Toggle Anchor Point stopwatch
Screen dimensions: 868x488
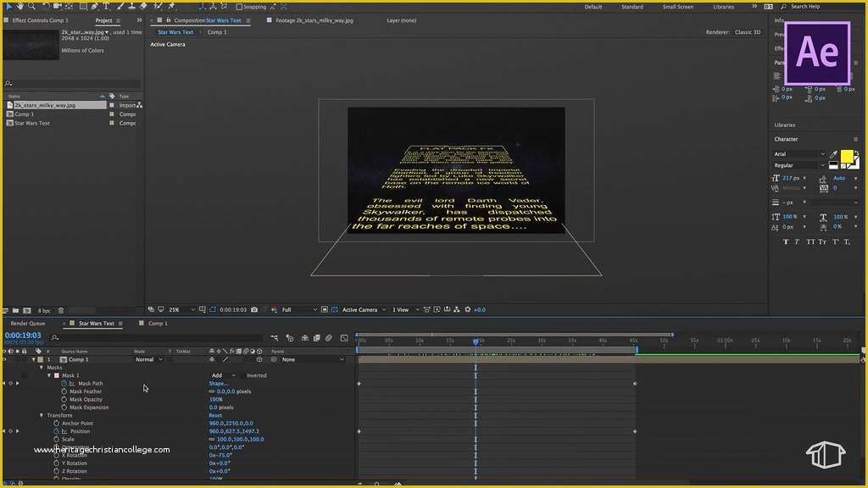pyautogui.click(x=57, y=424)
